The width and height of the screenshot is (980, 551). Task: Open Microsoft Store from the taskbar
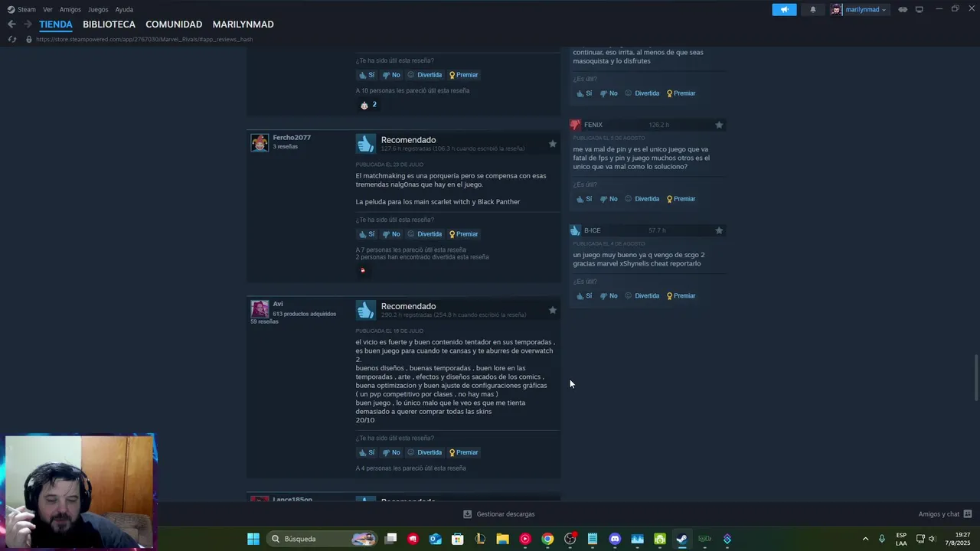(x=458, y=539)
